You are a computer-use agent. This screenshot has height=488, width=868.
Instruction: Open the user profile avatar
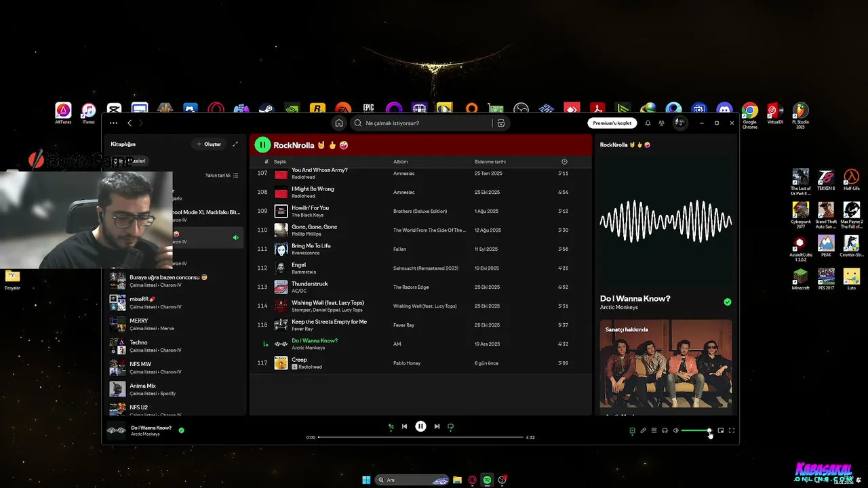[679, 123]
